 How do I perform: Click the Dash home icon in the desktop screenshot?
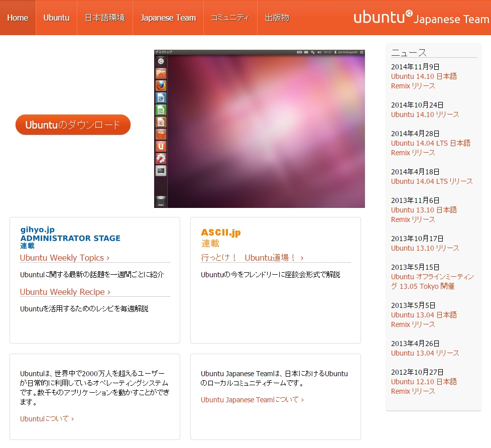click(161, 61)
